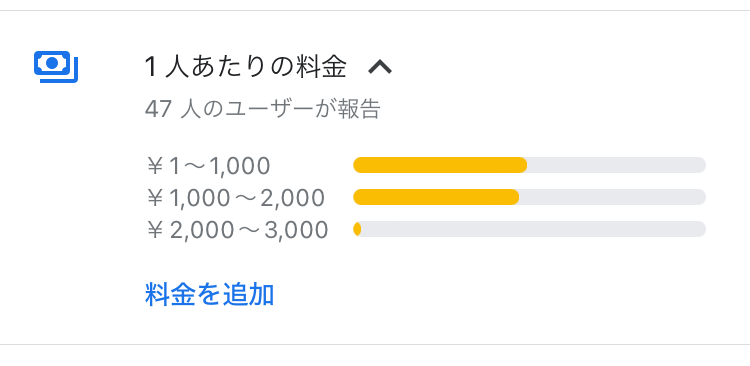Image resolution: width=750 pixels, height=366 pixels.
Task: Select the ￥1,000～2,000 price bar
Action: 529,197
